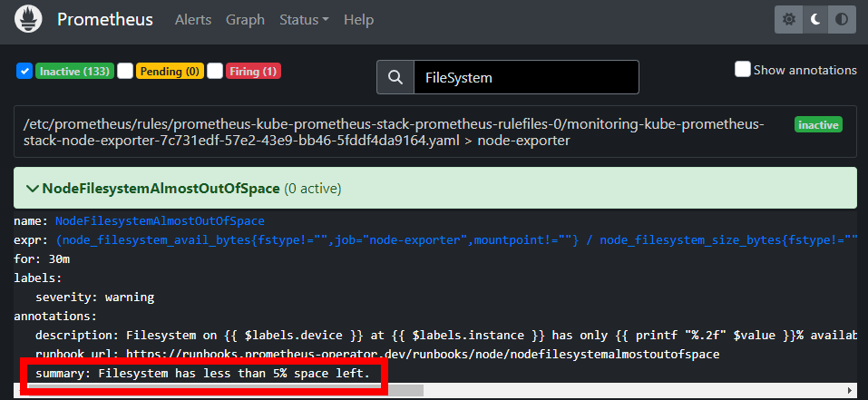The height and width of the screenshot is (400, 868).
Task: Switch to dark theme moon icon
Action: pos(815,20)
